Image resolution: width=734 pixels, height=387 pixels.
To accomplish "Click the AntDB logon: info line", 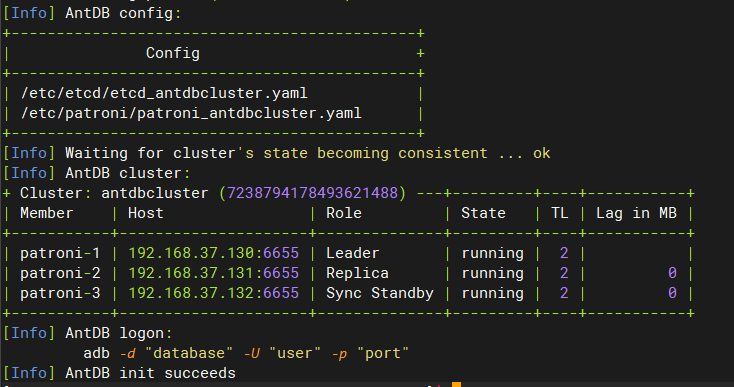I will [88, 333].
